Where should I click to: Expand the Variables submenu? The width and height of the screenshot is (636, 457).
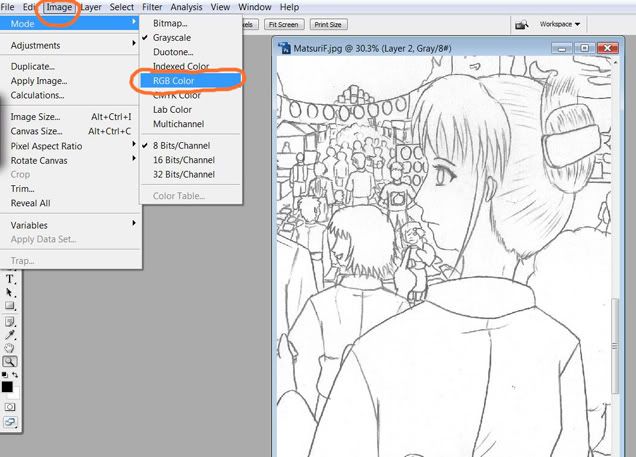(70, 225)
